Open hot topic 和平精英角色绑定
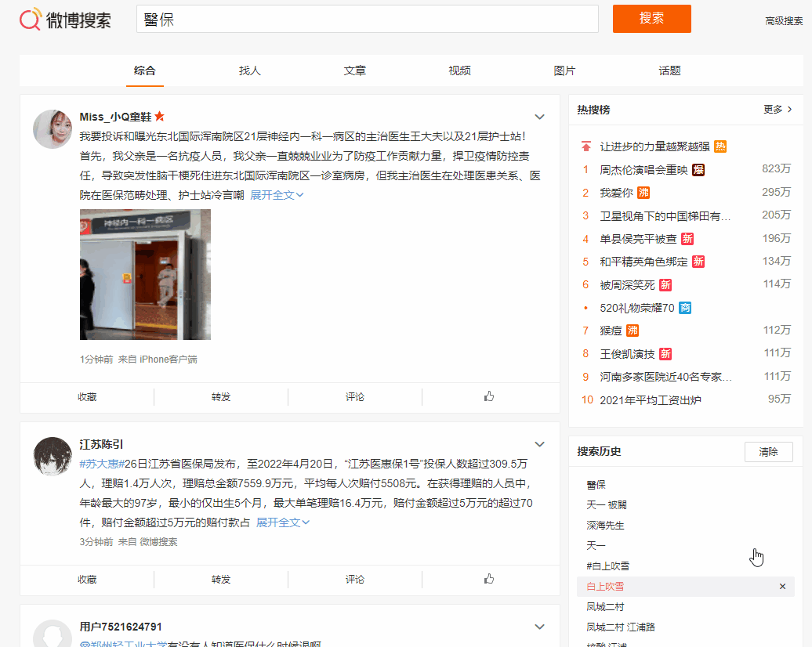 point(643,262)
